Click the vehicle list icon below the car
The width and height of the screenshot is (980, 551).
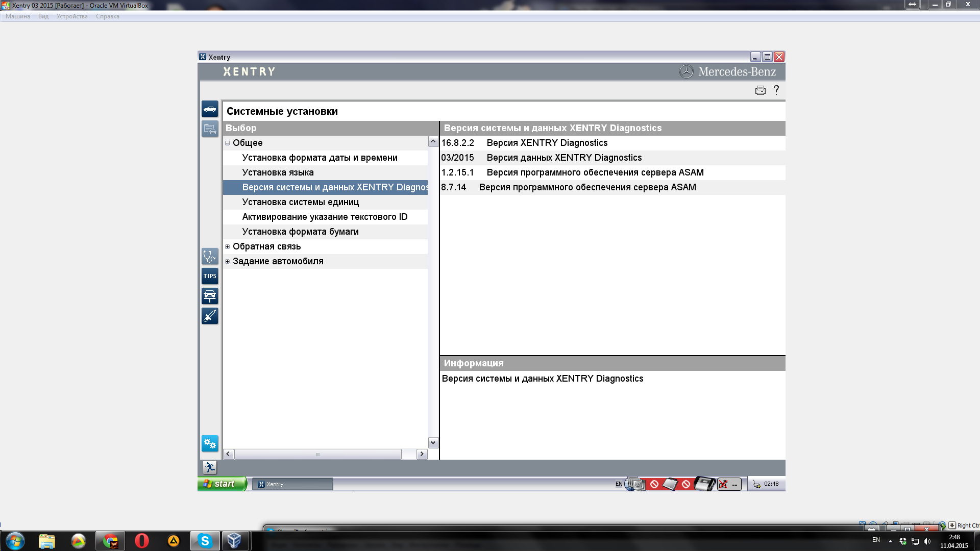(210, 129)
